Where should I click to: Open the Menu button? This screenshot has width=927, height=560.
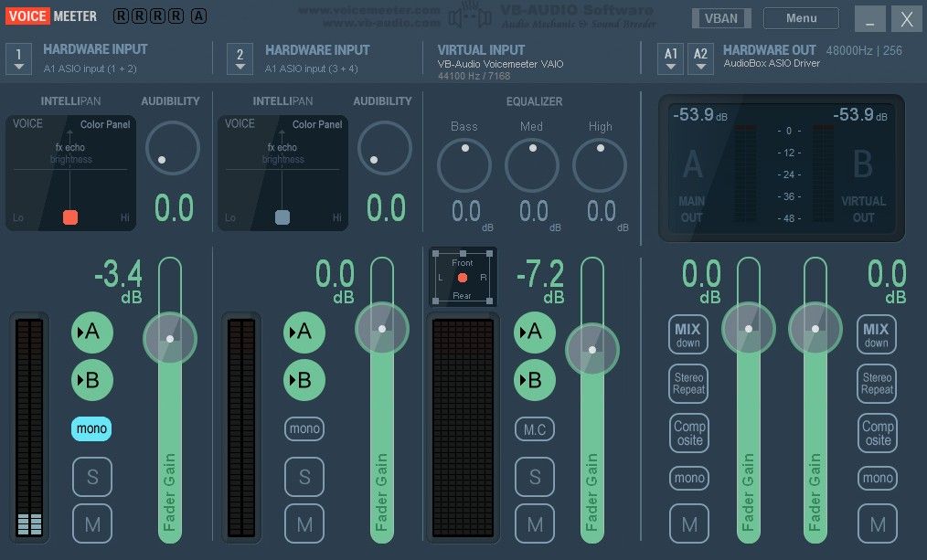(x=801, y=18)
